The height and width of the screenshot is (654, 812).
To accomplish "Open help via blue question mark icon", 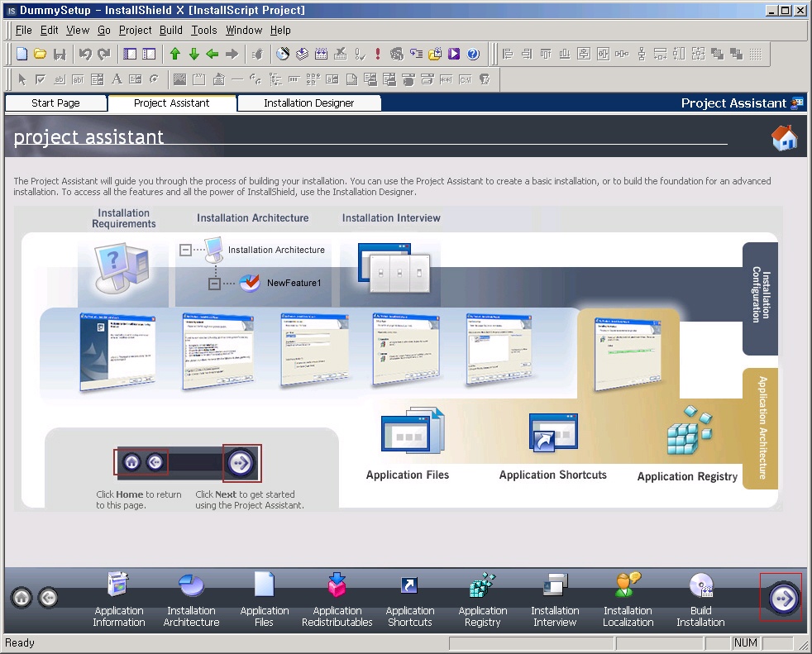I will click(x=473, y=54).
